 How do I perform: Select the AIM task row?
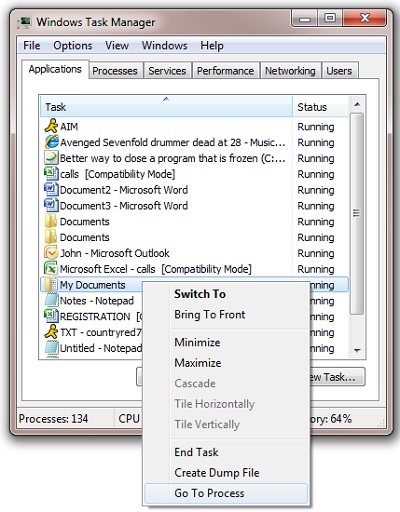(x=194, y=126)
